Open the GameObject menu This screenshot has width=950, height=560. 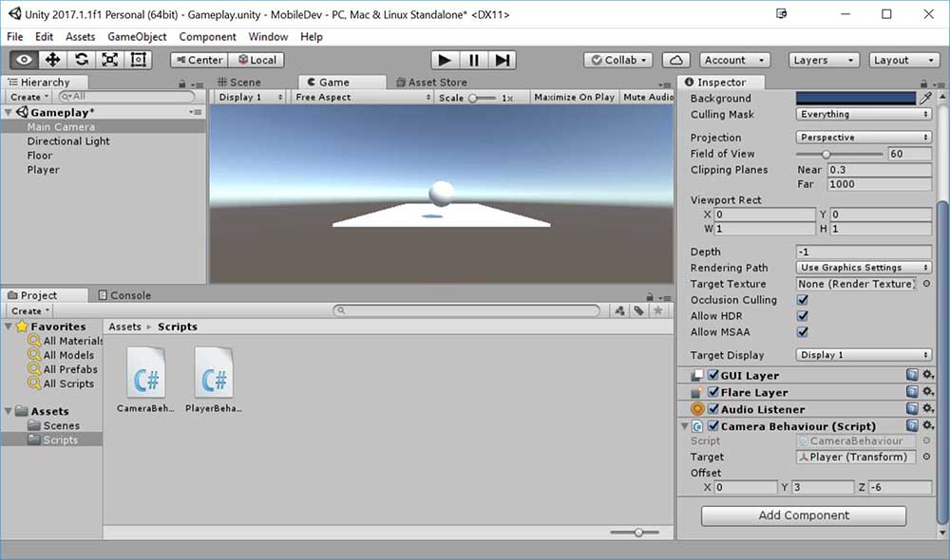pos(137,37)
